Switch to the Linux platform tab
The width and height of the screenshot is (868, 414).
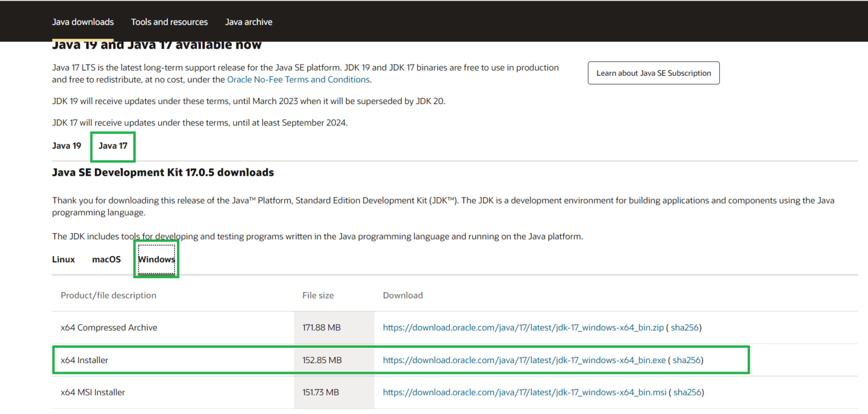(63, 260)
